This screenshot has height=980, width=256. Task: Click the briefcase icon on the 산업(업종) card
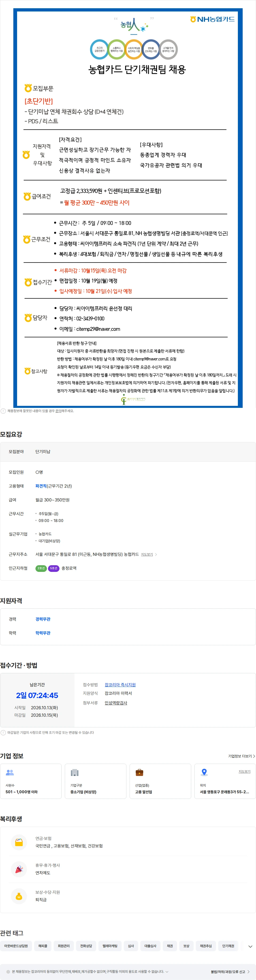click(x=139, y=772)
